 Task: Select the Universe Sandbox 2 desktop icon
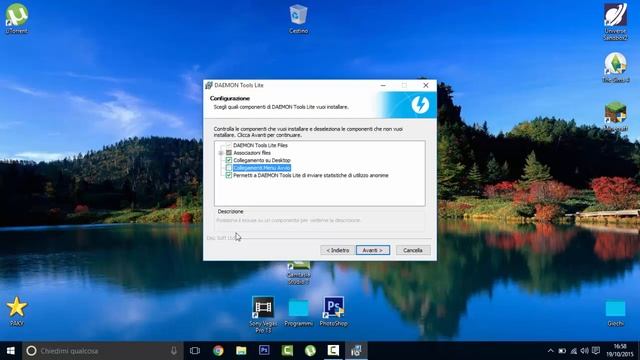point(615,21)
